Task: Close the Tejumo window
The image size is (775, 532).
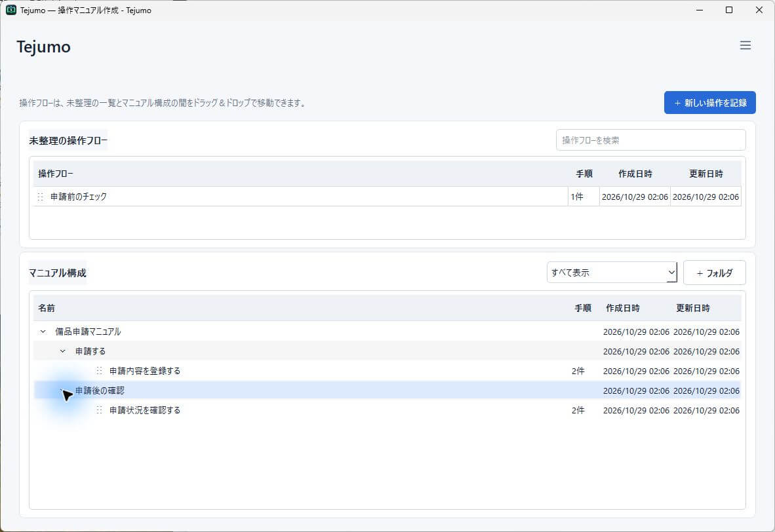Action: [x=759, y=10]
